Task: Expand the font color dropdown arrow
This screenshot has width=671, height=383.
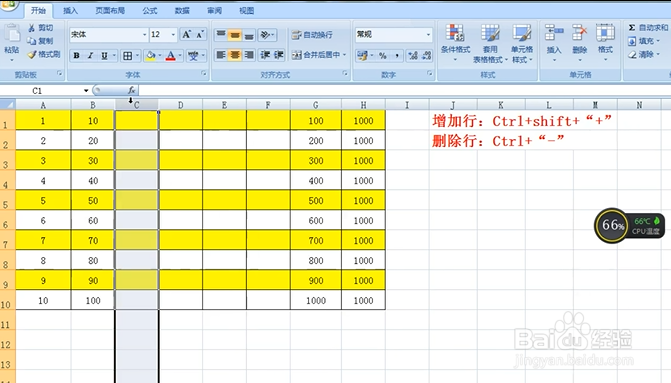Action: click(180, 56)
